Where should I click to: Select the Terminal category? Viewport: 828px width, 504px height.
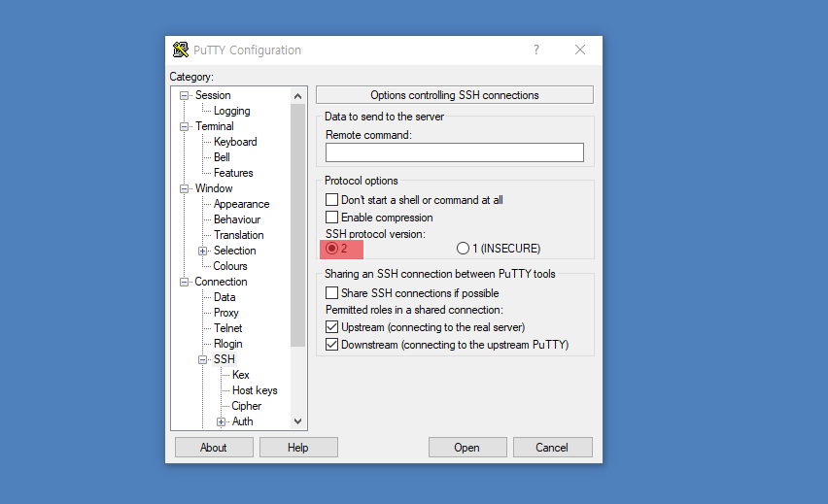point(215,126)
